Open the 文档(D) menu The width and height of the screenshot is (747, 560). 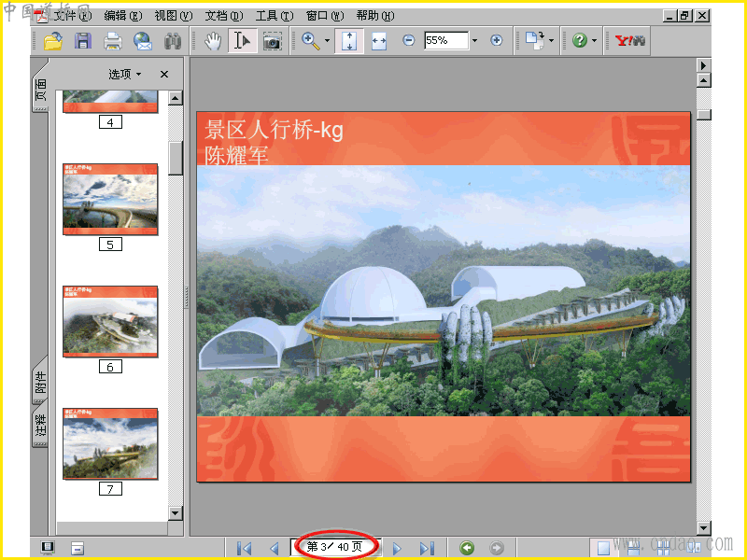click(x=224, y=16)
